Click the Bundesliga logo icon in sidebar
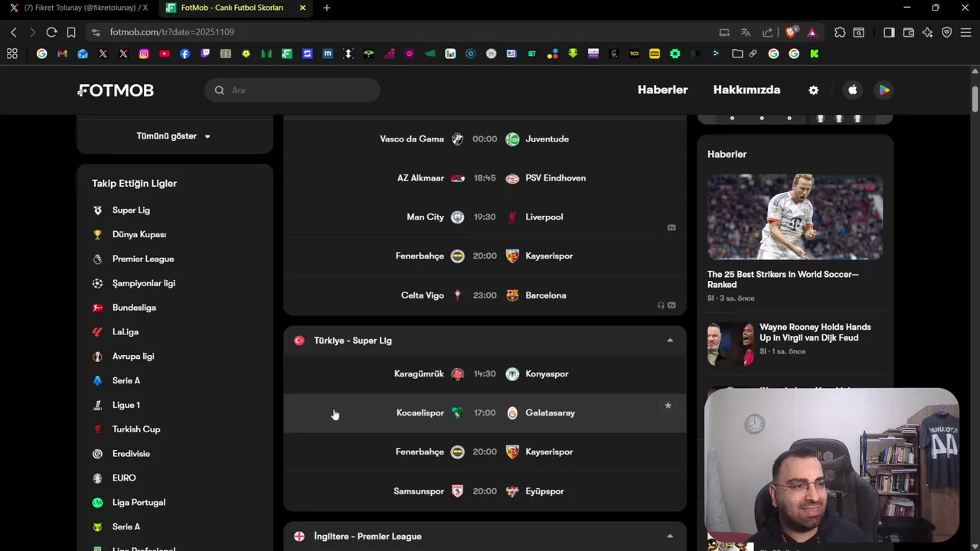Image resolution: width=980 pixels, height=551 pixels. [x=97, y=308]
